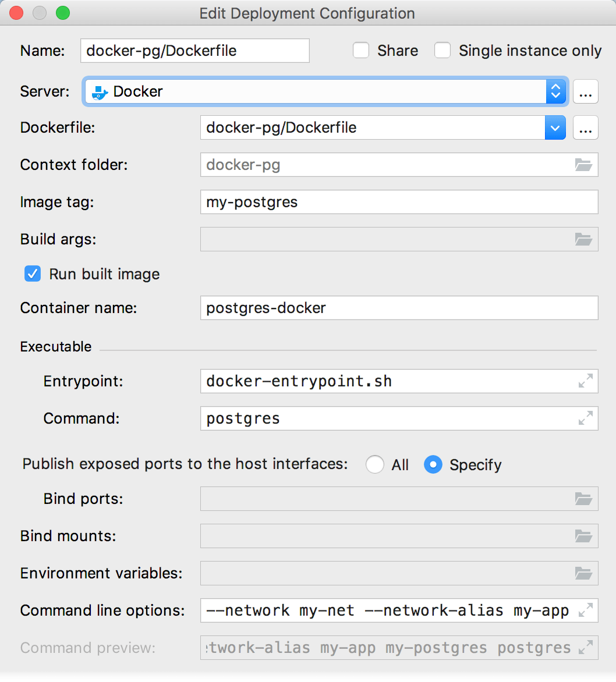Click the green zoom window button

point(63,13)
